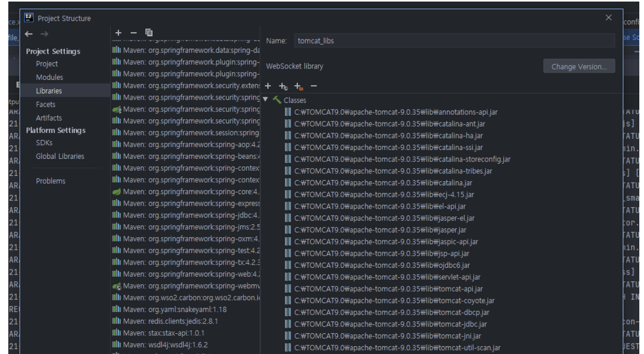644x354 pixels.
Task: Select Libraries in Project Settings
Action: click(x=49, y=90)
